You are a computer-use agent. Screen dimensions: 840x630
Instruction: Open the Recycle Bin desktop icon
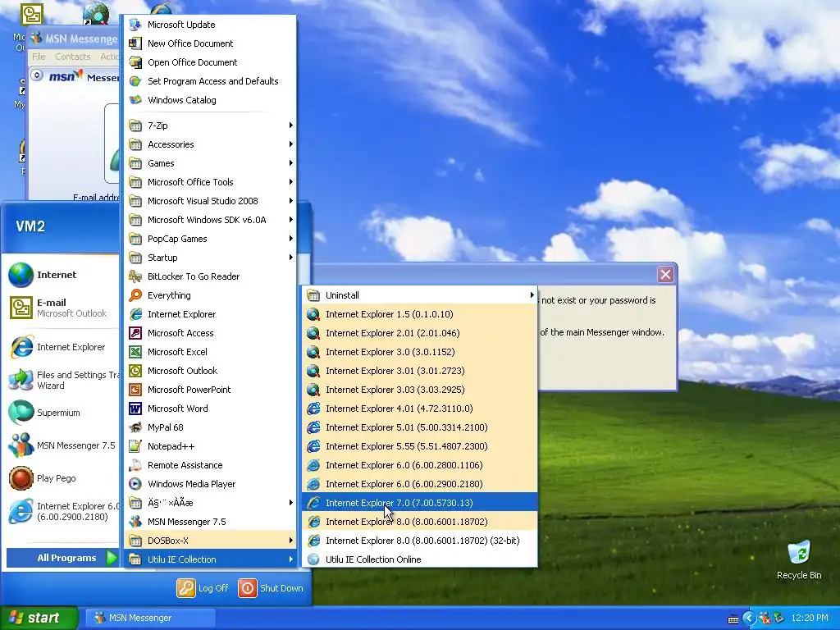[799, 560]
